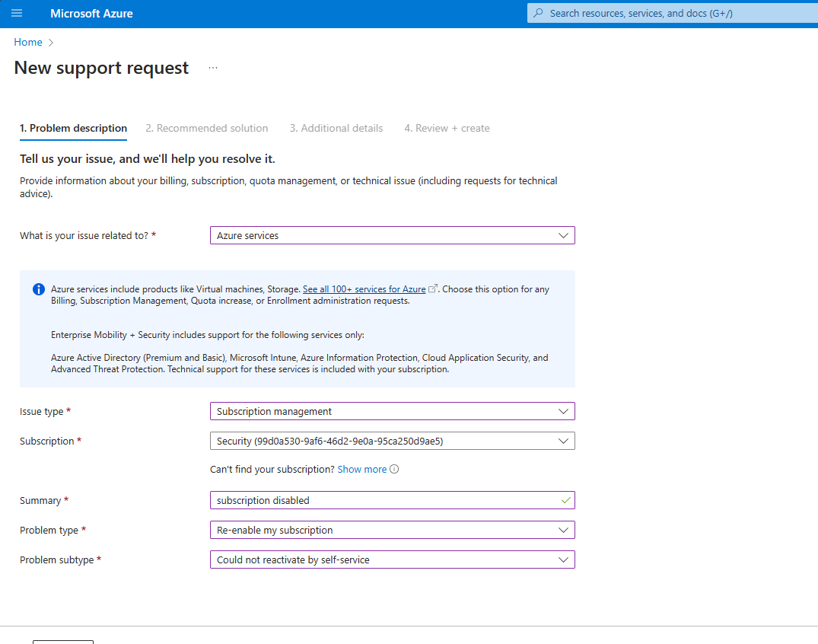This screenshot has width=818, height=644.
Task: Open the 'What is your issue related to?' dropdown
Action: pos(564,235)
